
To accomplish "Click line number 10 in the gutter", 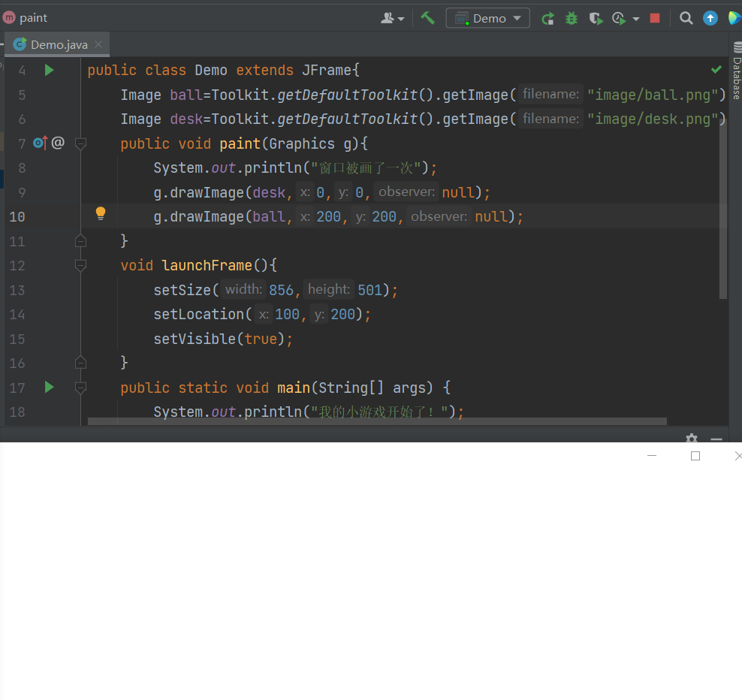I will [17, 217].
